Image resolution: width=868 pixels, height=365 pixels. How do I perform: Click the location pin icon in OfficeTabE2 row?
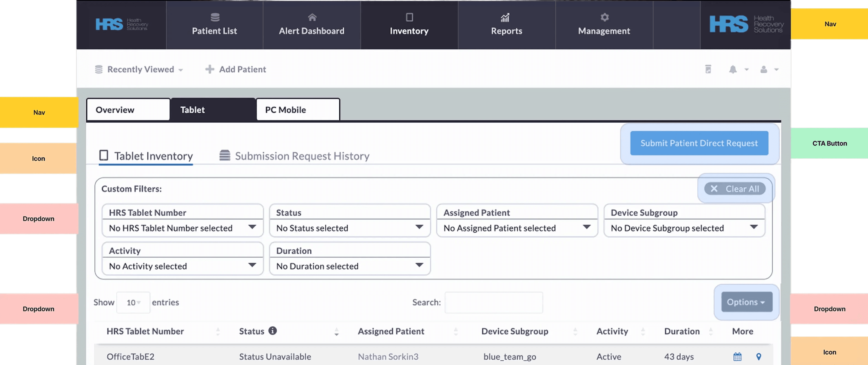[x=758, y=357]
